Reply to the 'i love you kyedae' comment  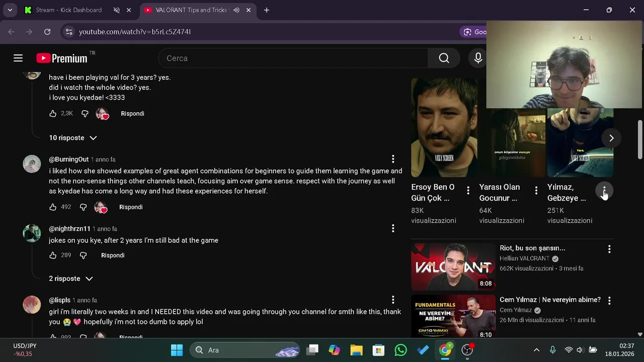coord(132,114)
